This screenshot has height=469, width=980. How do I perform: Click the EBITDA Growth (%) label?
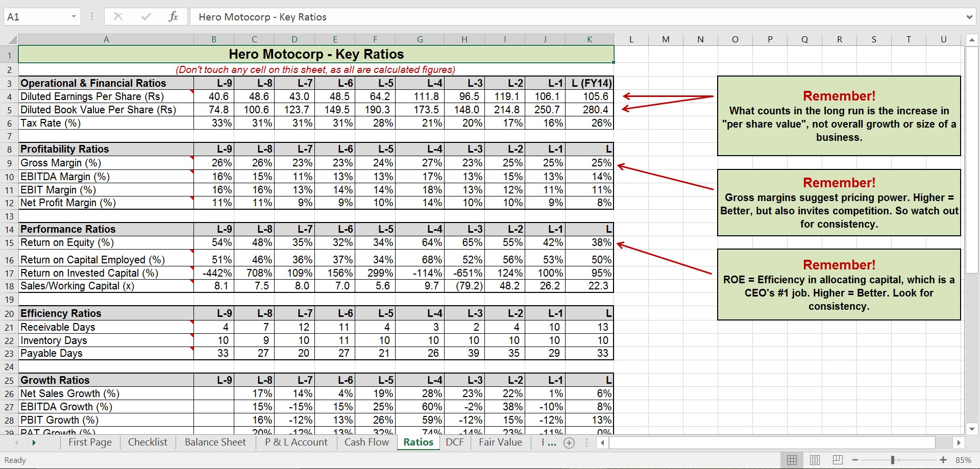click(x=66, y=407)
